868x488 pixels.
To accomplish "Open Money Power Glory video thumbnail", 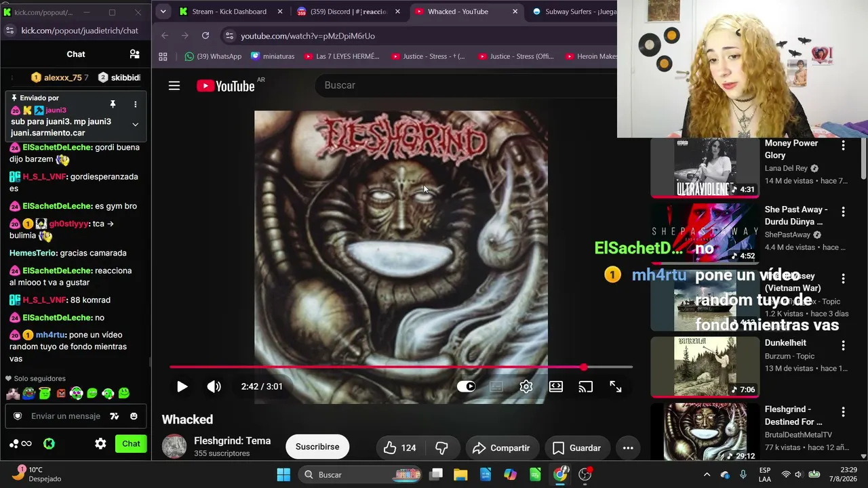I will coord(705,167).
